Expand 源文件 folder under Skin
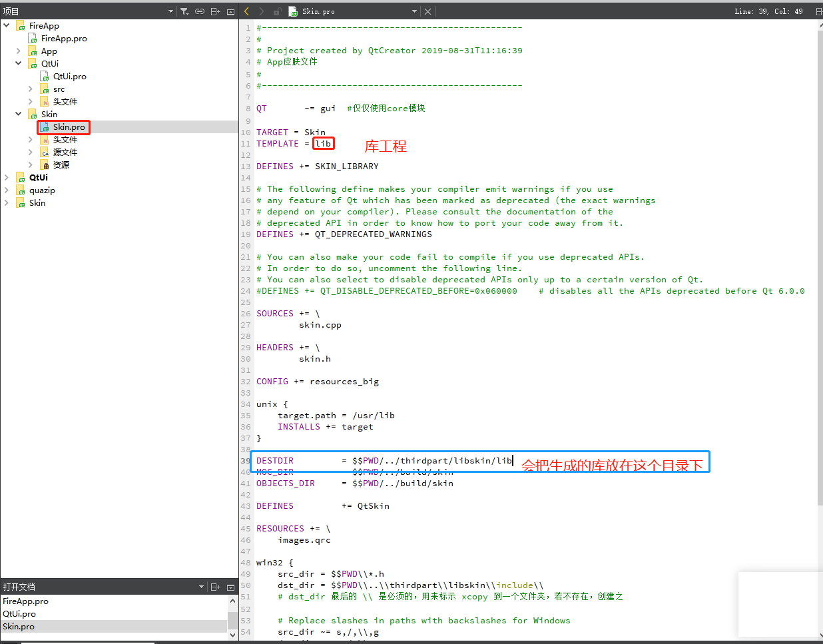 click(31, 152)
